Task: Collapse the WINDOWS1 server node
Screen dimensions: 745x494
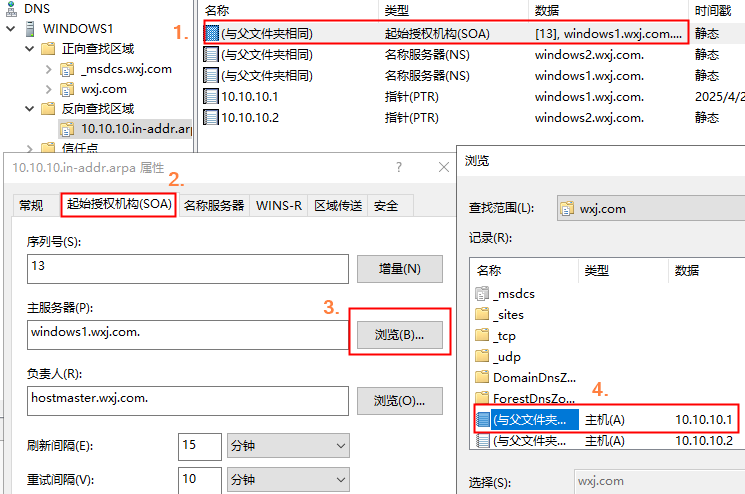Action: [11, 29]
